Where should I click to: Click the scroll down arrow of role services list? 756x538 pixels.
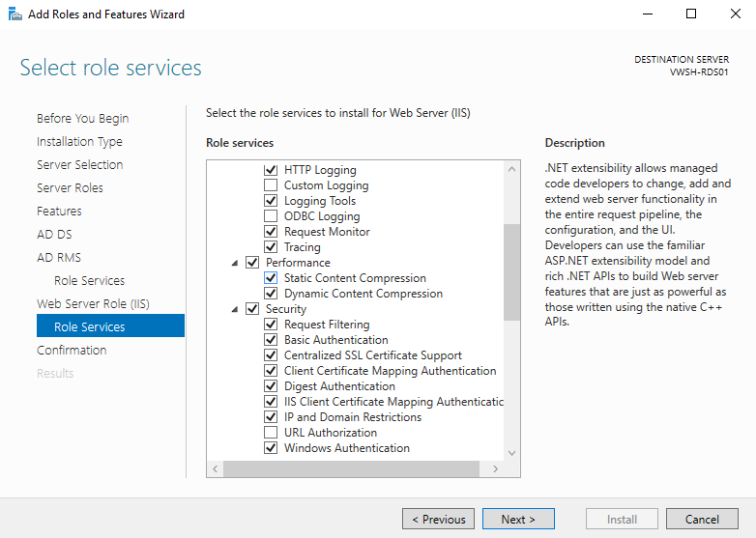tap(512, 453)
